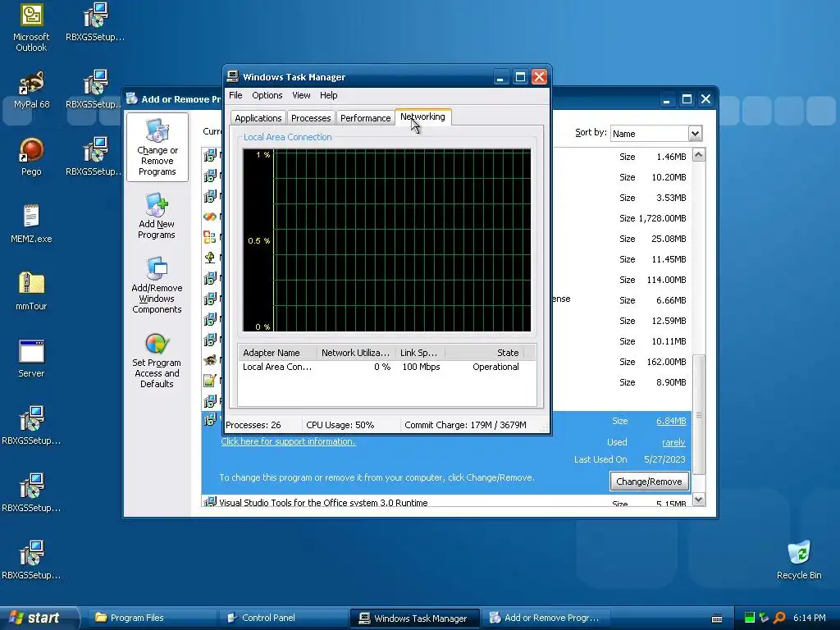Viewport: 840px width, 630px height.
Task: Select Change or Remove Programs icon
Action: tap(157, 148)
